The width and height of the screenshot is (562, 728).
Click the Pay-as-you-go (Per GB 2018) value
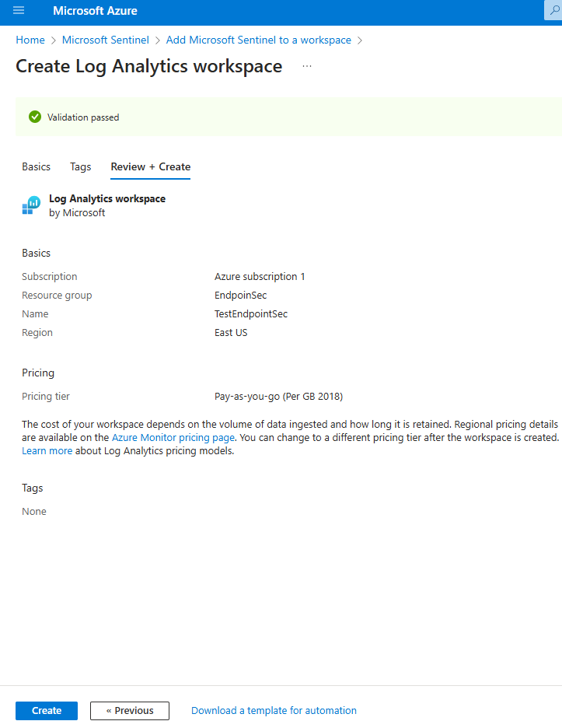[x=278, y=396]
